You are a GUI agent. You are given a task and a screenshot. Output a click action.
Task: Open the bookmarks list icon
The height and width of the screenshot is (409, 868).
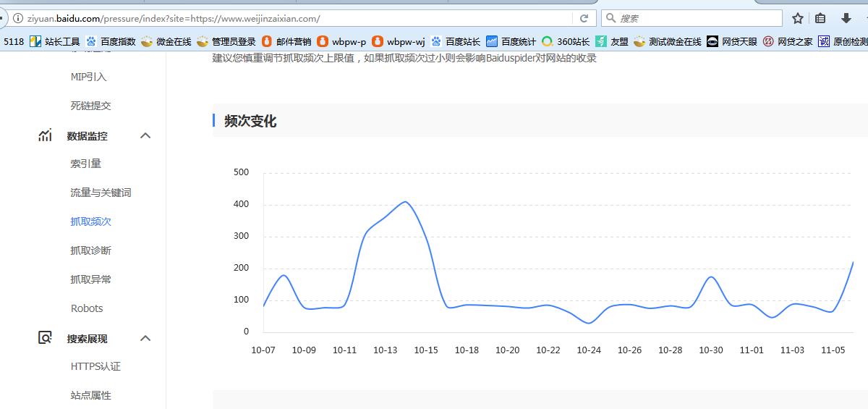(x=820, y=18)
